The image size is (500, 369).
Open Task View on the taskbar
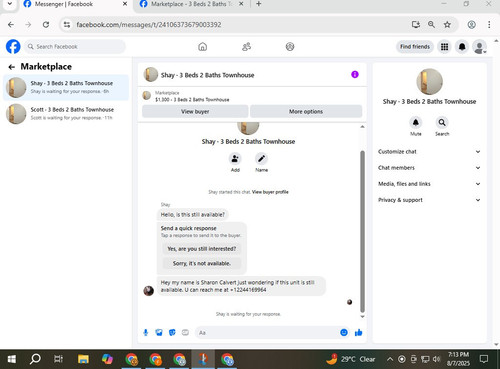point(59,359)
